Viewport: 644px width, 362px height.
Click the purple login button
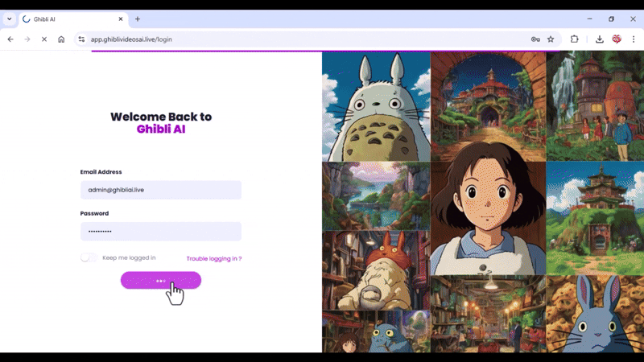[160, 280]
